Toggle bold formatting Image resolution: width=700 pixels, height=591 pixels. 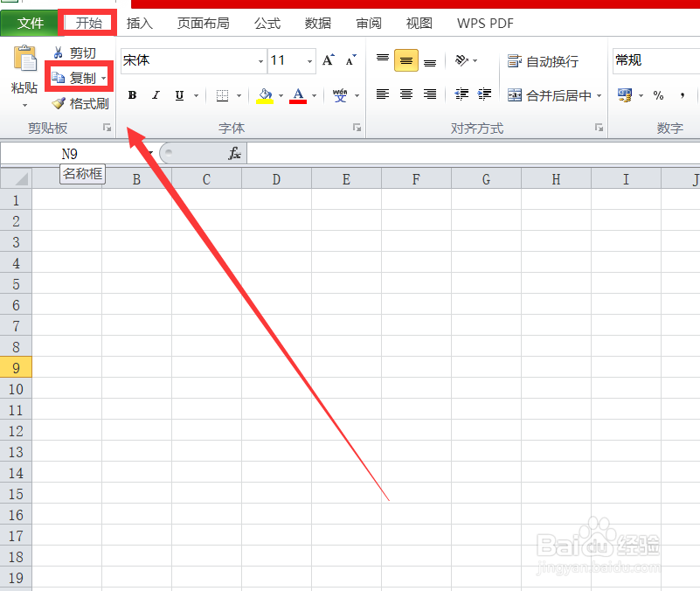click(x=132, y=95)
